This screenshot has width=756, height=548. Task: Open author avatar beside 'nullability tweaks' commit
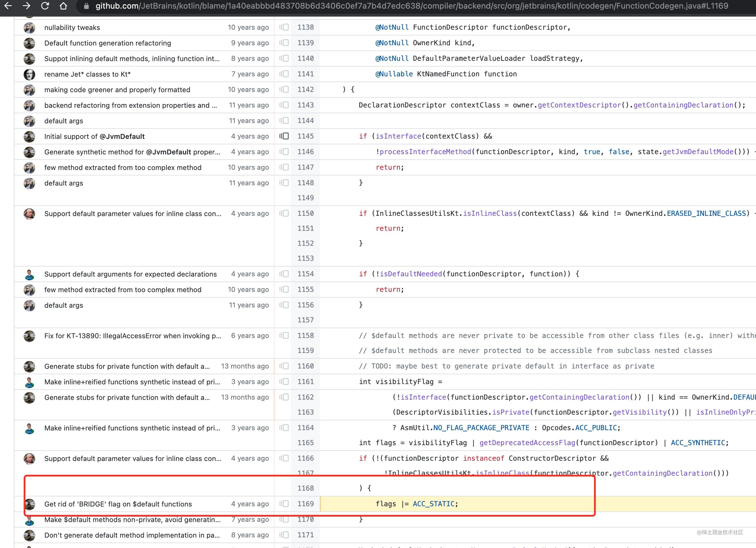click(29, 28)
